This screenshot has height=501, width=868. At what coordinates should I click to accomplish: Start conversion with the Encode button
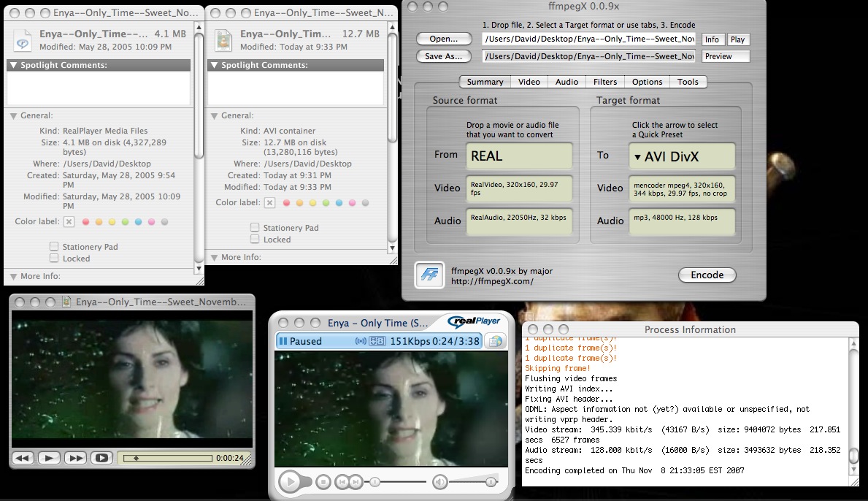coord(707,275)
